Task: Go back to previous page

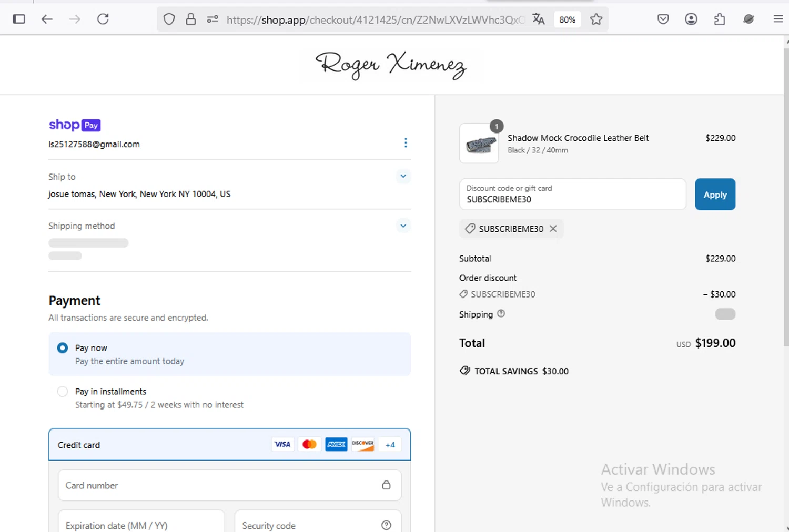Action: pos(47,19)
